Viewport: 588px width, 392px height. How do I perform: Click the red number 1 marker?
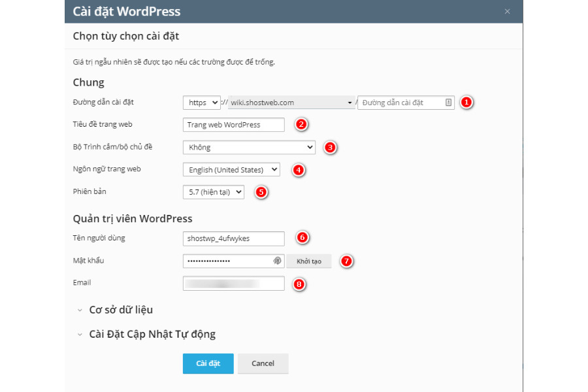coord(466,103)
